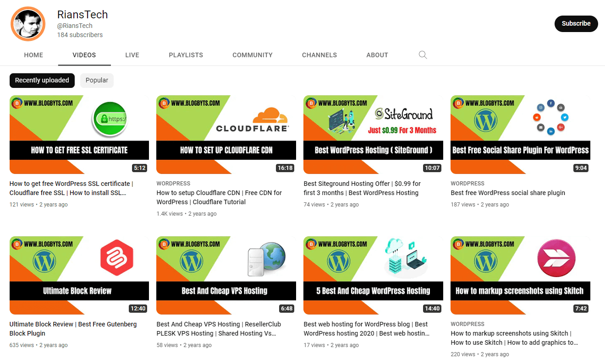The width and height of the screenshot is (605, 364).
Task: Select the VIDEOS tab
Action: point(84,55)
